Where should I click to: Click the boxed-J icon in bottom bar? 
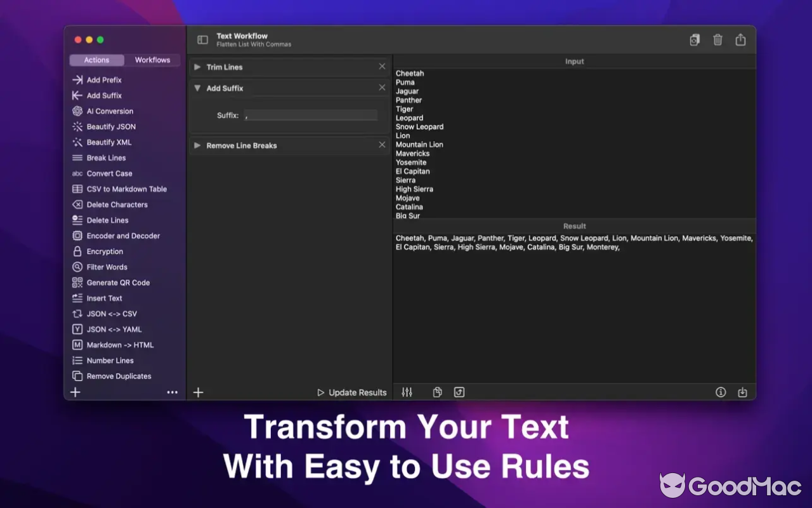point(459,392)
